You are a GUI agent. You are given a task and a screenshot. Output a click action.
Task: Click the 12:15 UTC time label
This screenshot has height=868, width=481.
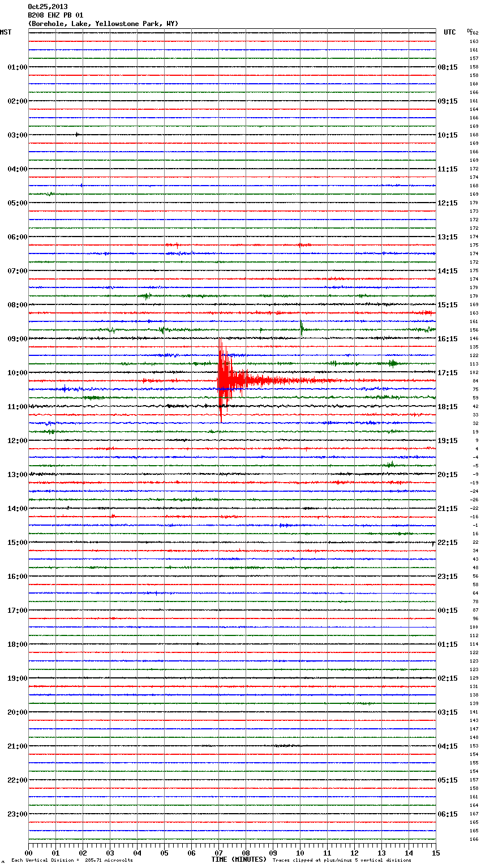448,203
